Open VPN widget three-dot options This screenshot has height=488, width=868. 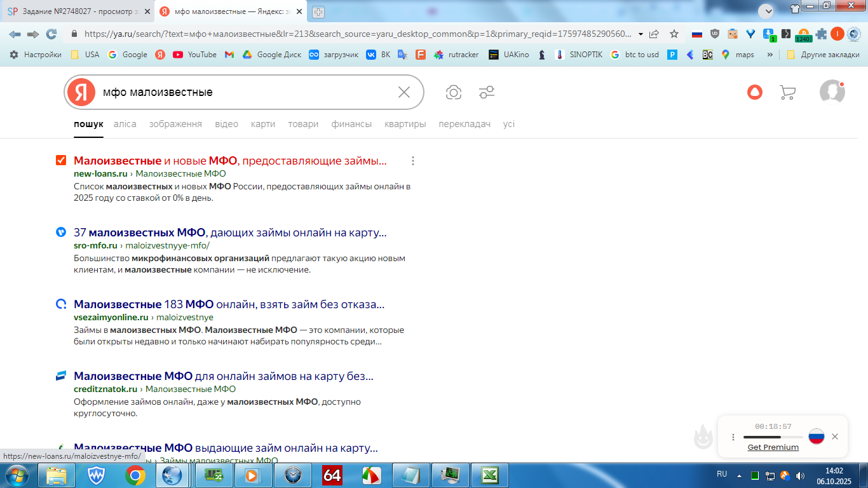(733, 437)
